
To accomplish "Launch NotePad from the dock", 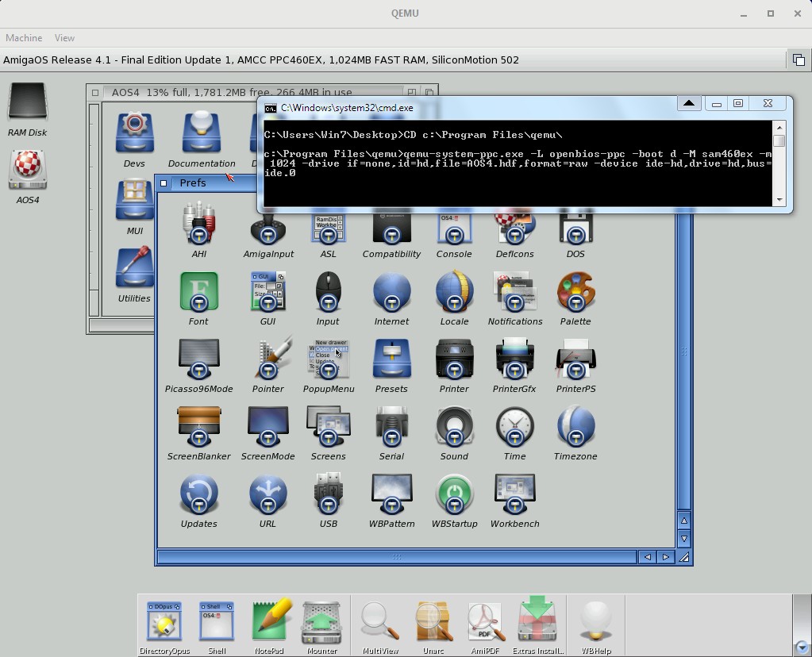I will [x=268, y=622].
